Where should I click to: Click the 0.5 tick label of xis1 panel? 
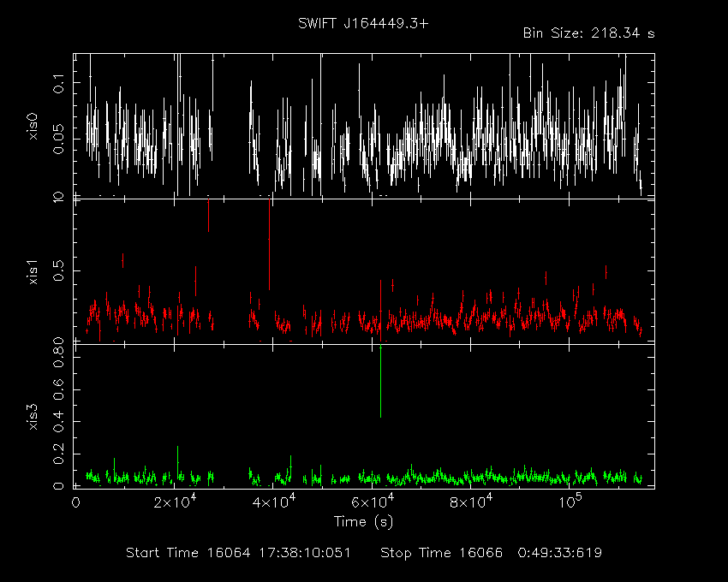pyautogui.click(x=59, y=270)
